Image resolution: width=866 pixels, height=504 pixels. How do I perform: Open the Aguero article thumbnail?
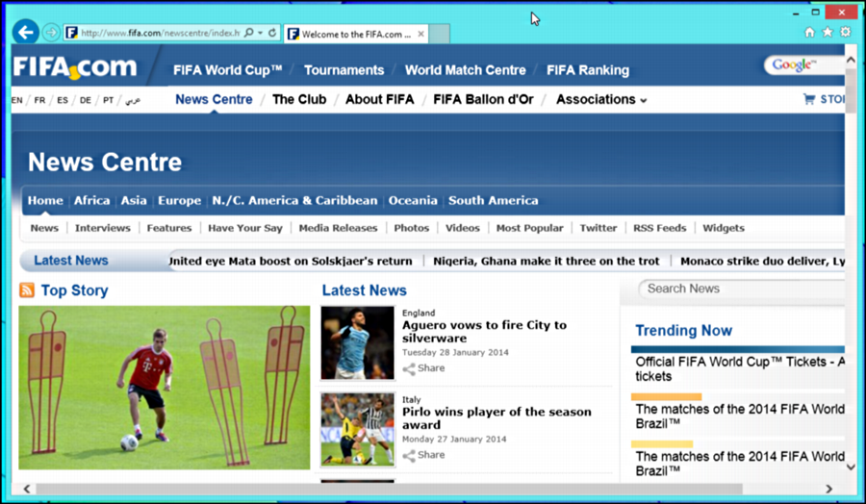pyautogui.click(x=358, y=342)
